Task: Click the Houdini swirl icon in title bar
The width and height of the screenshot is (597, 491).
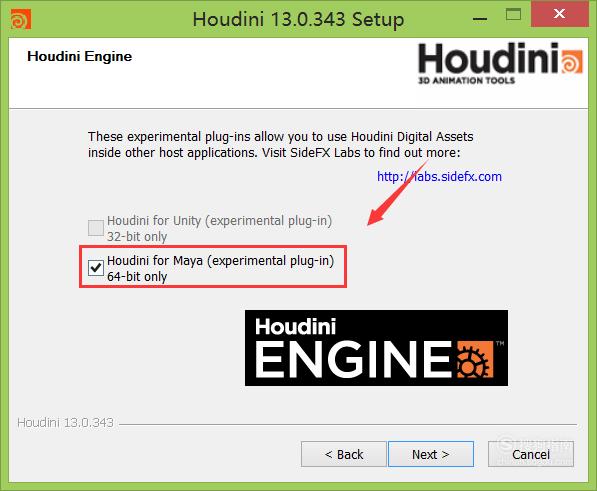Action: (21, 19)
